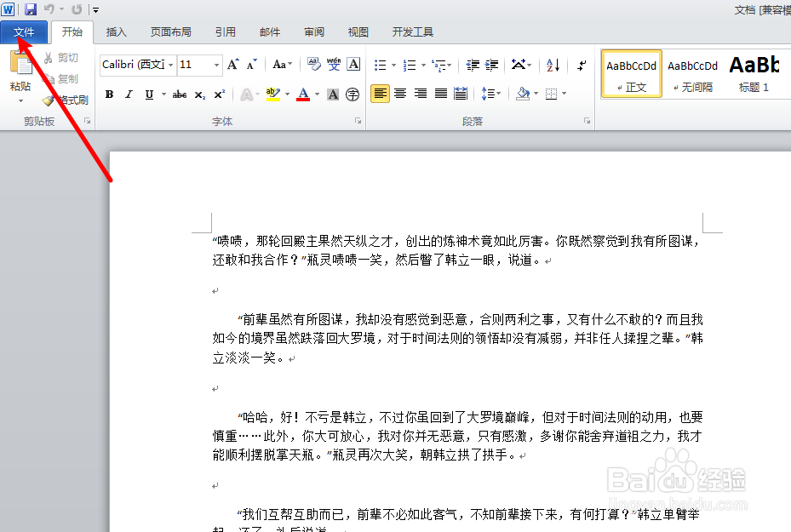Toggle italic formatting

(x=129, y=94)
